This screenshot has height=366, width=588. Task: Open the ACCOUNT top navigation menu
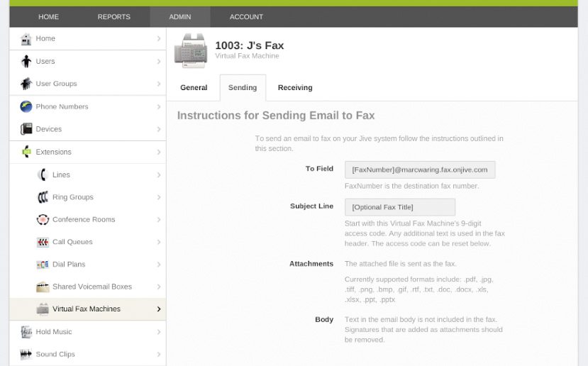pyautogui.click(x=246, y=17)
